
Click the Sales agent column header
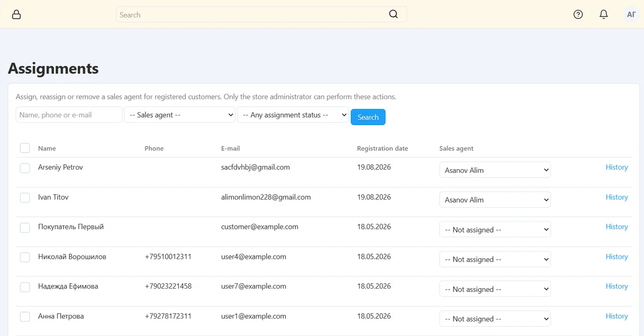456,148
